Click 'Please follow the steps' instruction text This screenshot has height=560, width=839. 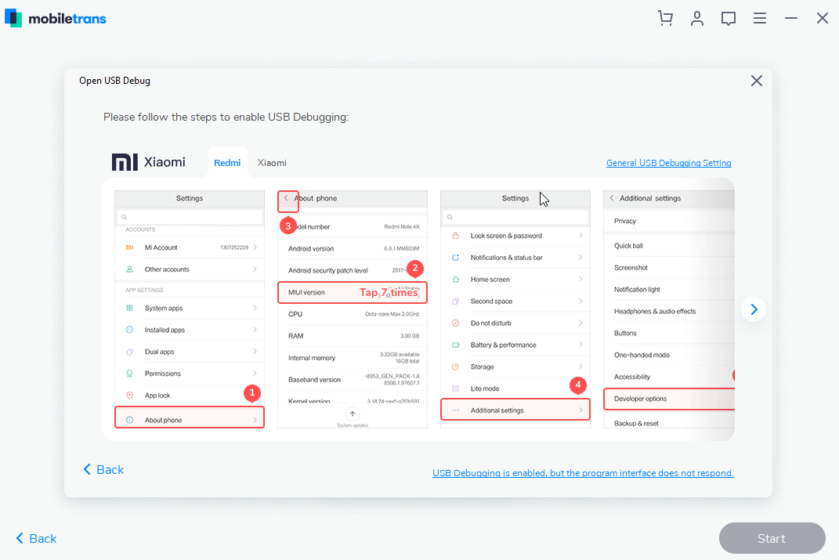[226, 117]
